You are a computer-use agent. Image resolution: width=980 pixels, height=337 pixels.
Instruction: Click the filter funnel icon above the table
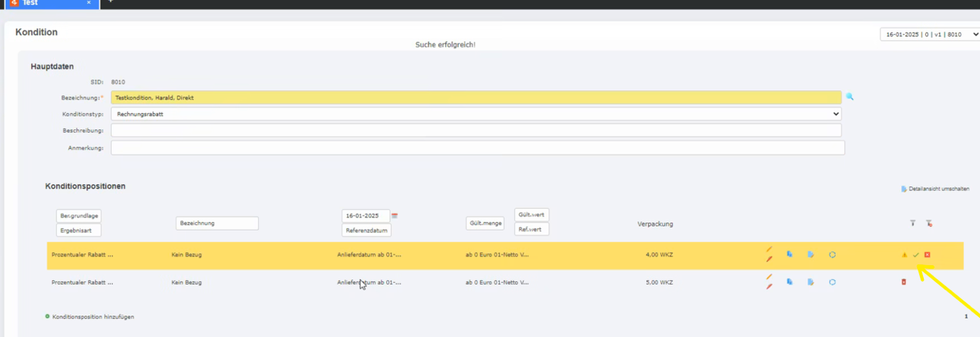click(x=912, y=224)
